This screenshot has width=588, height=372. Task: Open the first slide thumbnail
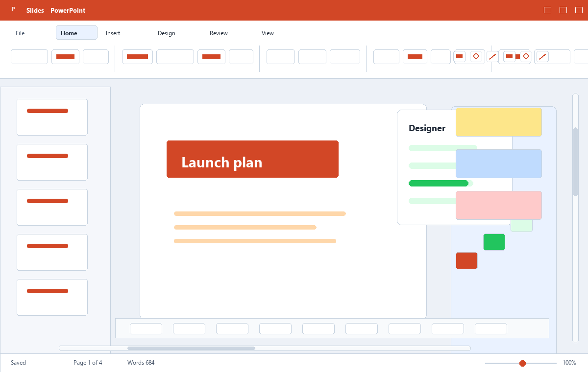click(52, 117)
